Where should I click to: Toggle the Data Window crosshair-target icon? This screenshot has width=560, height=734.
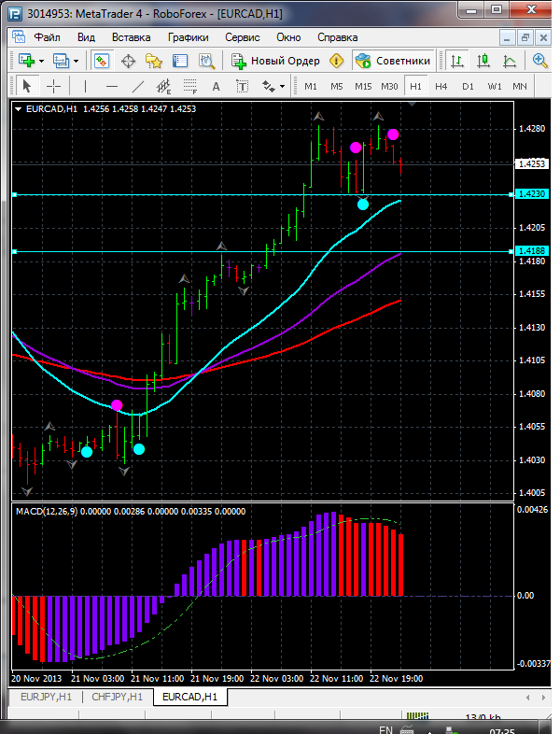click(128, 61)
